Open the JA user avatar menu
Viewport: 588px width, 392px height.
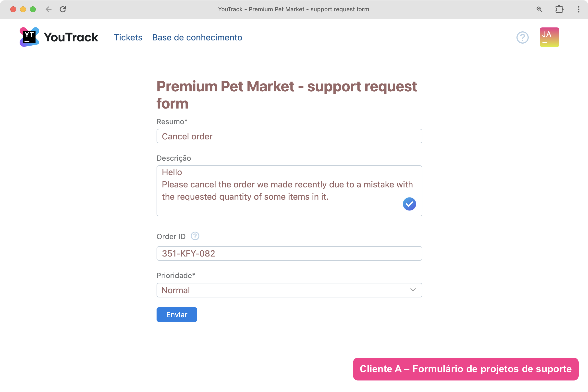coord(549,37)
